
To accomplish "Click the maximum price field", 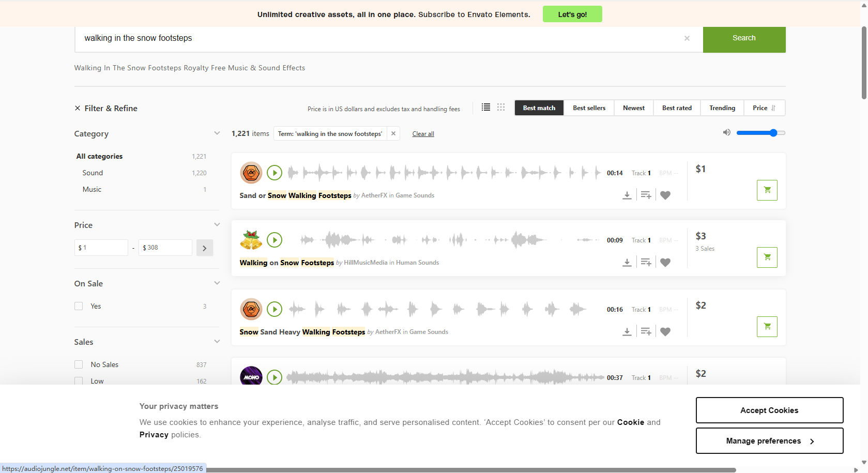I will (x=166, y=248).
